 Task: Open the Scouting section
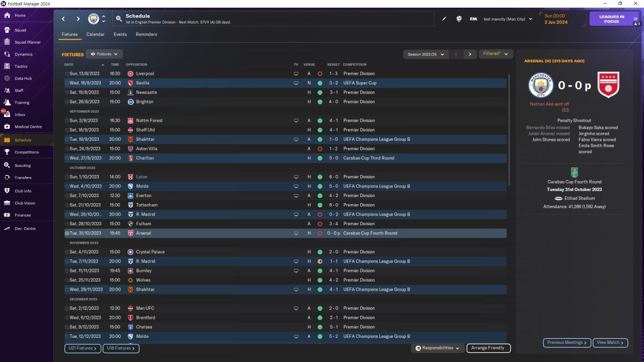click(x=27, y=165)
